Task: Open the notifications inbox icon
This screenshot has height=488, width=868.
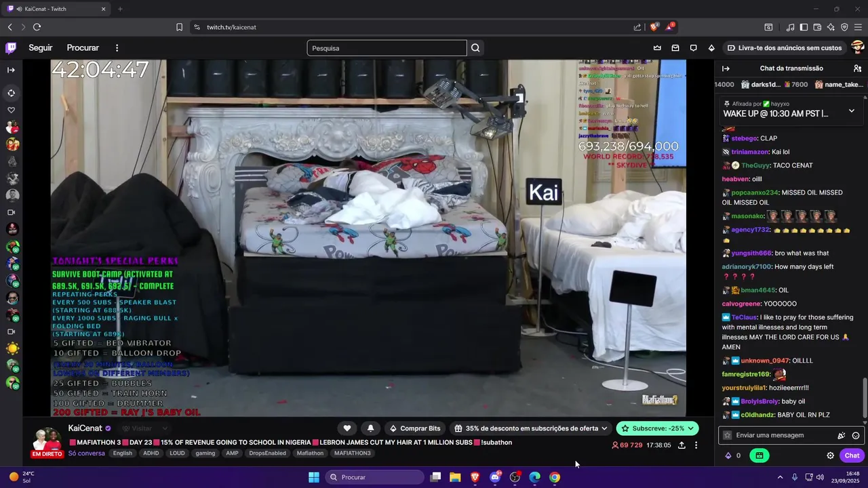Action: [x=675, y=48]
